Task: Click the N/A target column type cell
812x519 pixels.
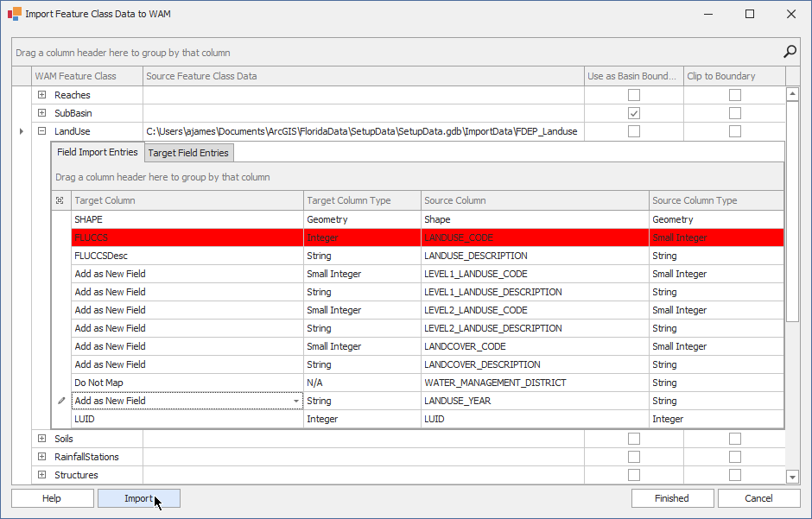Action: [x=362, y=383]
